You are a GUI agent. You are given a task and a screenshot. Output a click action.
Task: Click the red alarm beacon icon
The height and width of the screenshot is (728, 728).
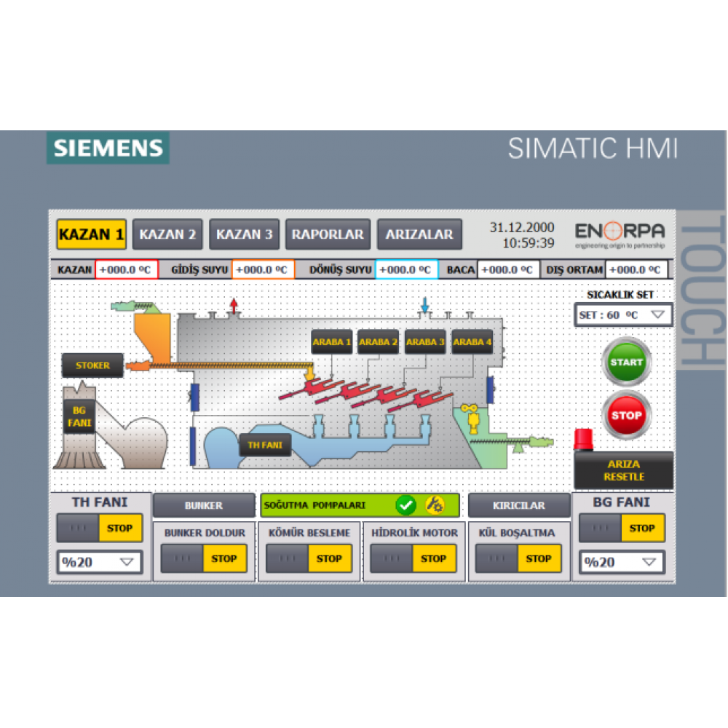point(584,439)
